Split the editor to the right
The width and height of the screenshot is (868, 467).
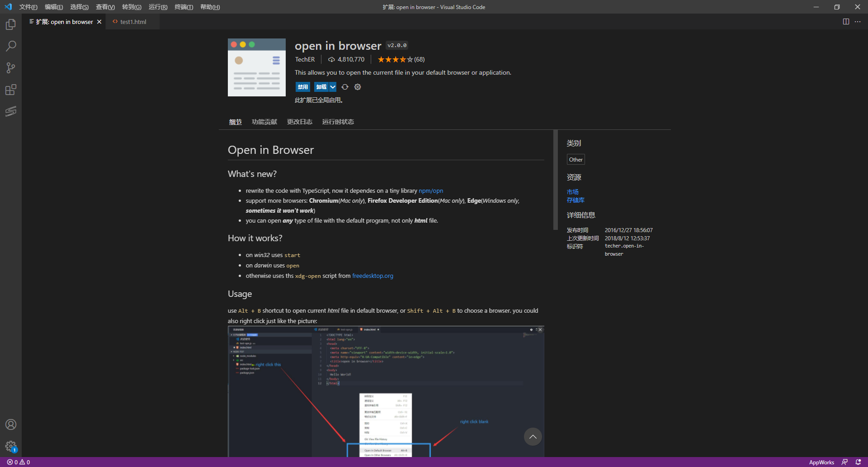846,22
